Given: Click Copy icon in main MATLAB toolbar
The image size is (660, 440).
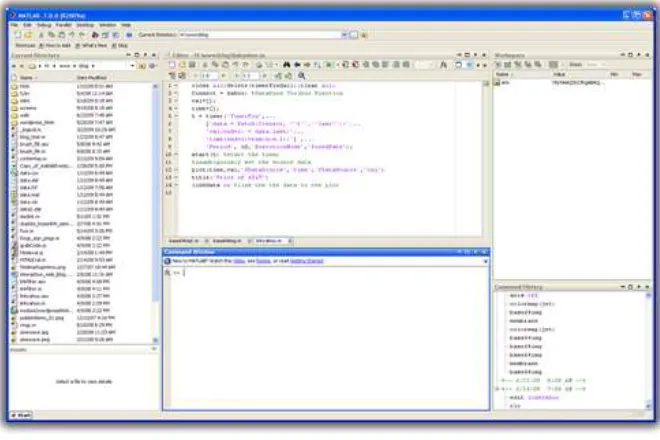Looking at the screenshot, I should pyautogui.click(x=51, y=35).
